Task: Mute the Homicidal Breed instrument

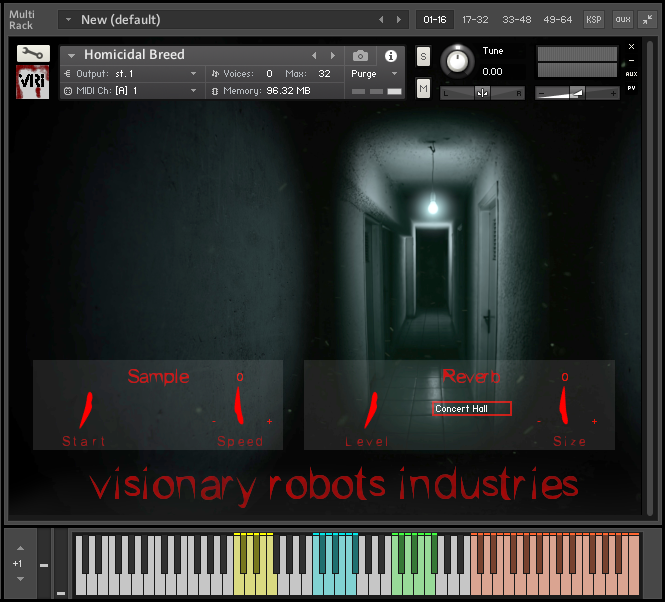Action: pos(423,89)
